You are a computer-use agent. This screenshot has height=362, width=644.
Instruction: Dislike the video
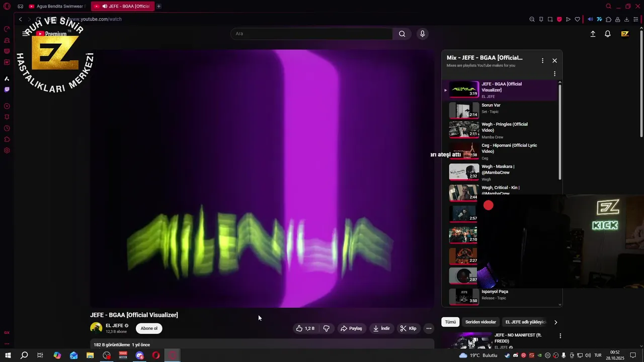(x=327, y=328)
